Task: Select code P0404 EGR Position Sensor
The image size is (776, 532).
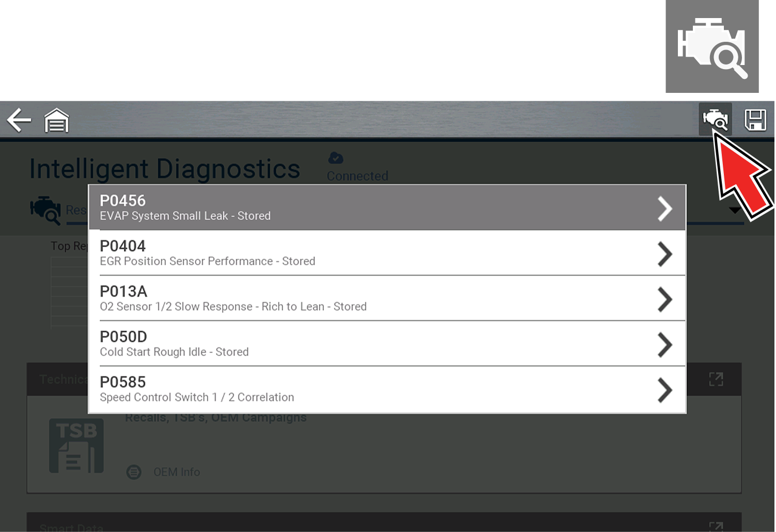Action: pyautogui.click(x=361, y=253)
